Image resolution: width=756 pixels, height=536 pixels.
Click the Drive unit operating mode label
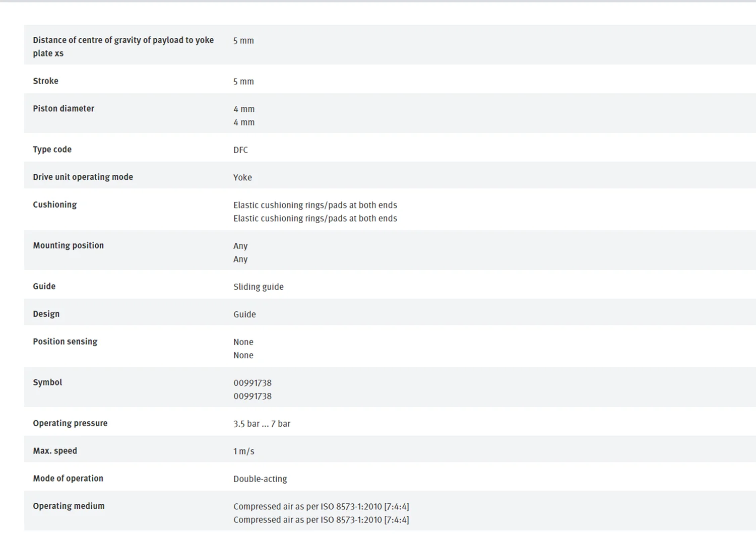coord(83,177)
